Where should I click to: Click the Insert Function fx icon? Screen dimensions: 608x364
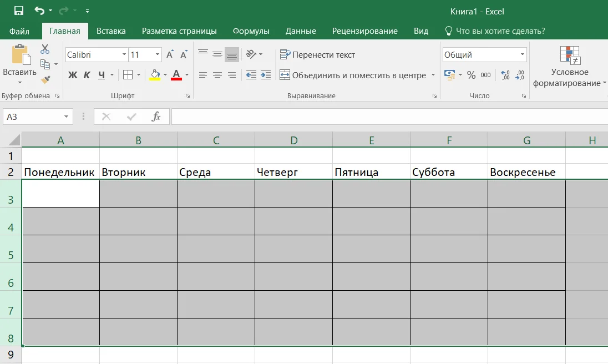coord(156,117)
